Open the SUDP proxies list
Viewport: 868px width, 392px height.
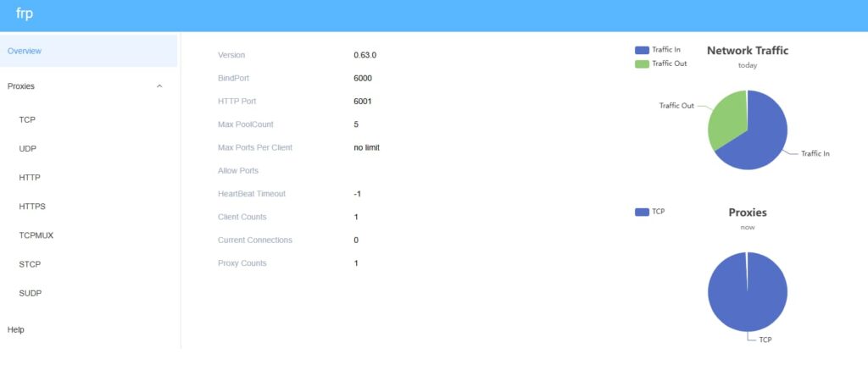coord(31,293)
